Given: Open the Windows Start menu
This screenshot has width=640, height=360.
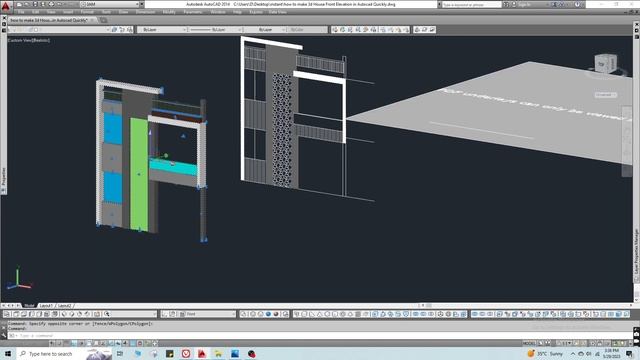Looking at the screenshot, I should click(7, 353).
